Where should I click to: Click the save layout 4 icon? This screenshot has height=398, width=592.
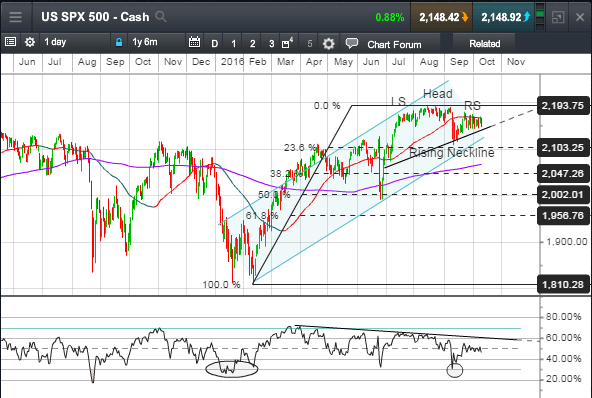[287, 43]
